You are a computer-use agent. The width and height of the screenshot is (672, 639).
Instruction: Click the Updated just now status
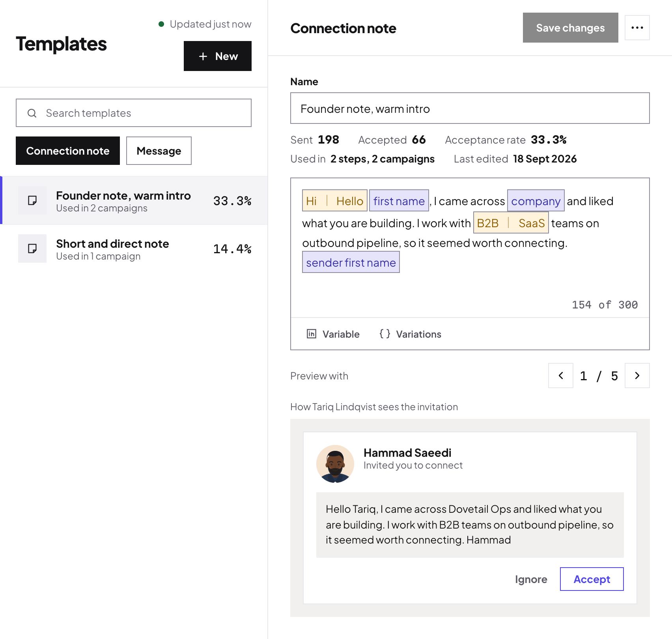pyautogui.click(x=205, y=24)
